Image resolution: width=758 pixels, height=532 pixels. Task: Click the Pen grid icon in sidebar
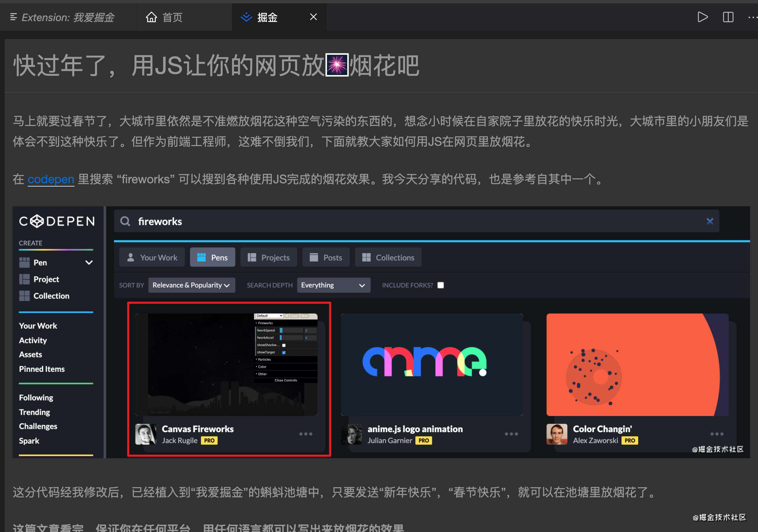coord(24,262)
